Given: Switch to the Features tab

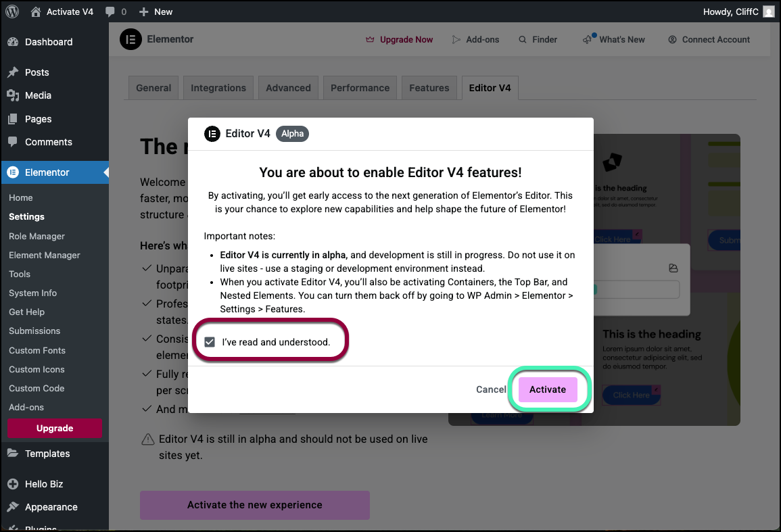Looking at the screenshot, I should 429,88.
